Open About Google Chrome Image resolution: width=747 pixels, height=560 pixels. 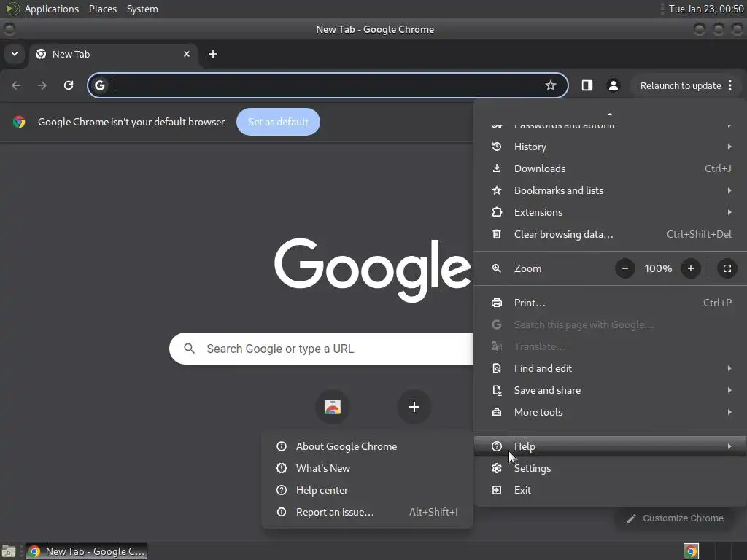pos(368,447)
